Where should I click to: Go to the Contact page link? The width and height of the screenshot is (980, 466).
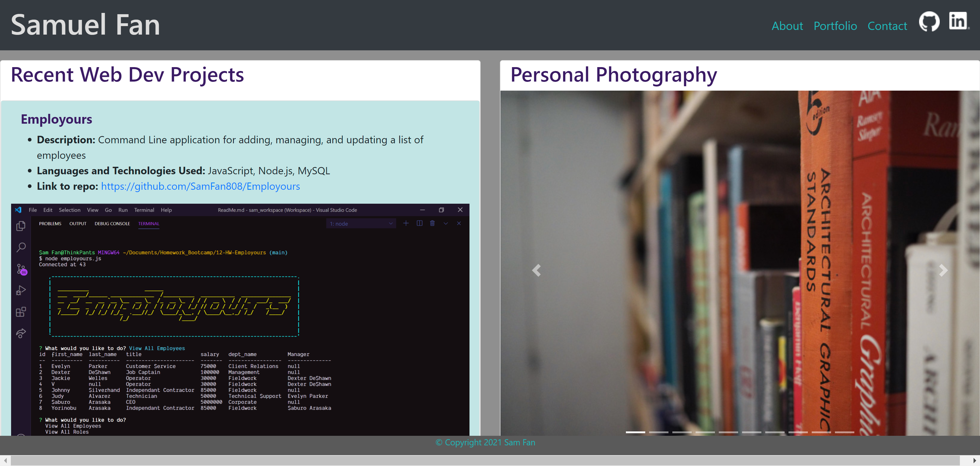click(x=887, y=26)
